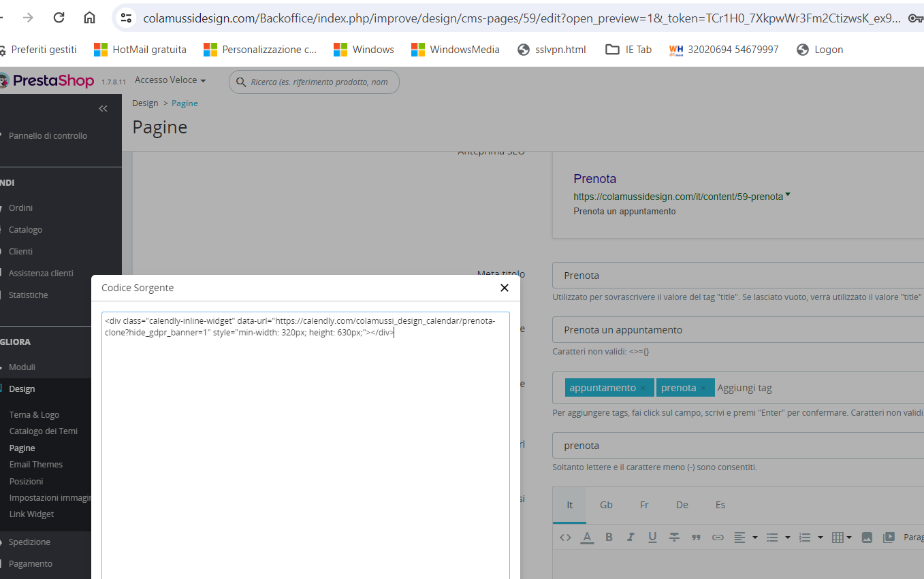The image size is (924, 579).
Task: Reload the browser page
Action: (59, 18)
